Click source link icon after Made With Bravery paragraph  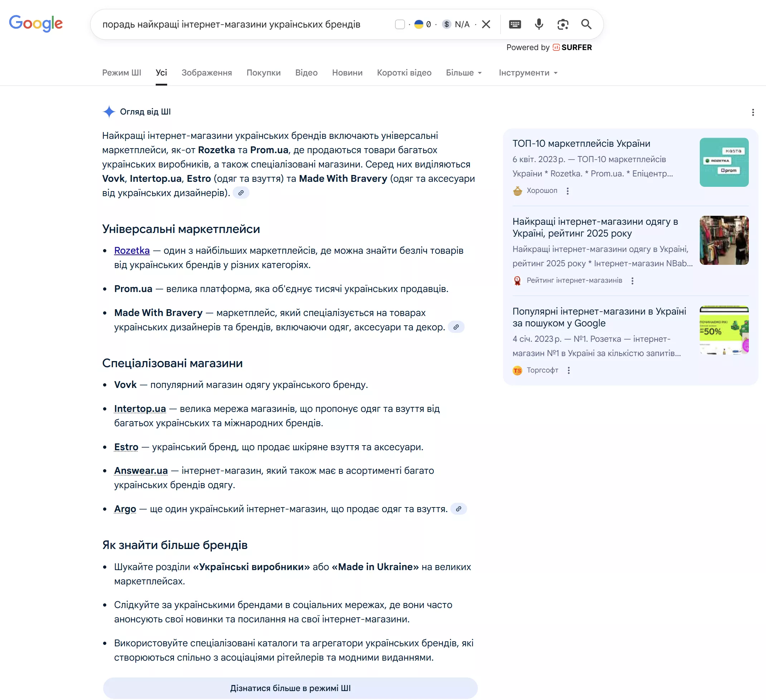click(456, 327)
